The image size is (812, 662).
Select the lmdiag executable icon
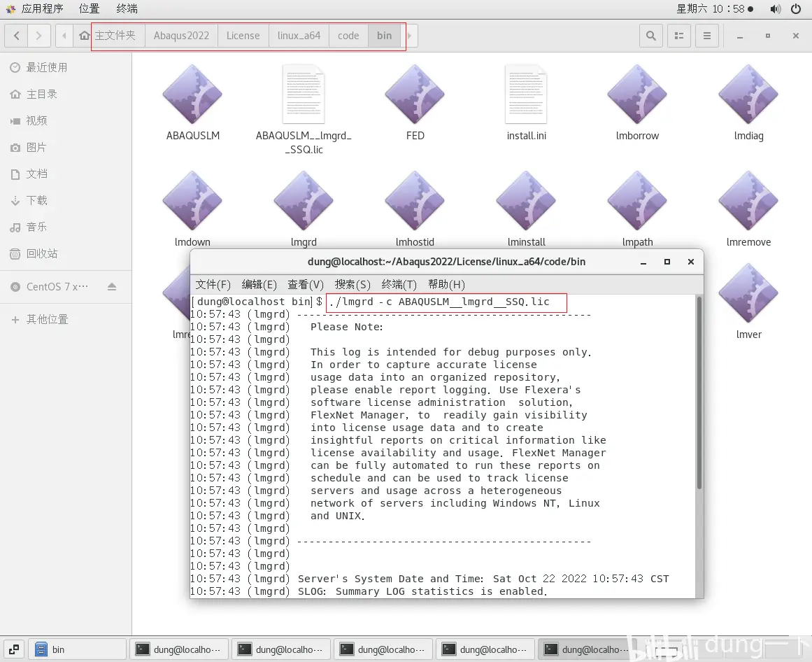[x=748, y=94]
